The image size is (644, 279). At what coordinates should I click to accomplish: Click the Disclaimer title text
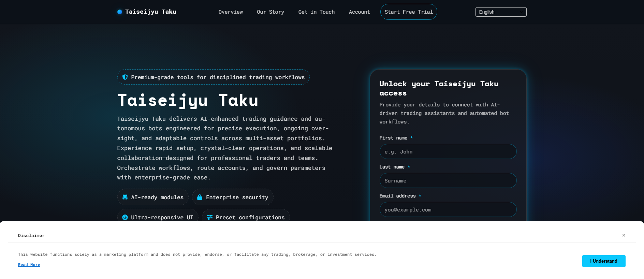pyautogui.click(x=31, y=236)
